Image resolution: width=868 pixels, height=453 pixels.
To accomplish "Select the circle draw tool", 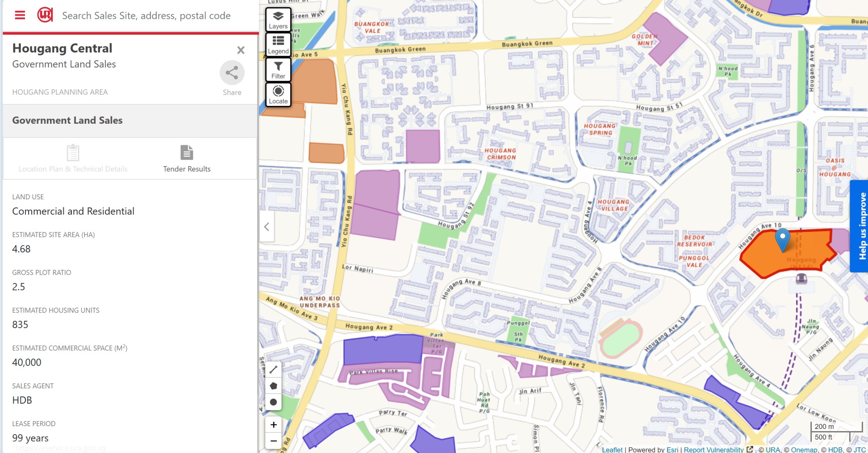I will pyautogui.click(x=274, y=402).
